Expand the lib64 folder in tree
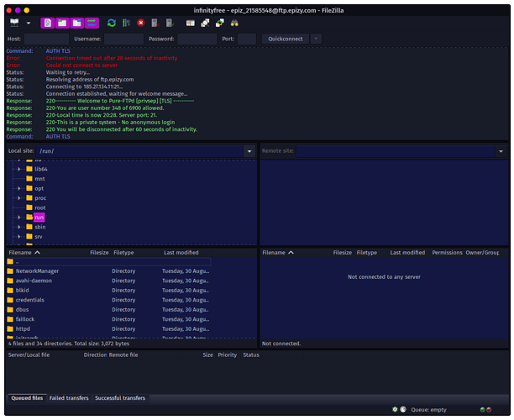This screenshot has width=514, height=420. pyautogui.click(x=19, y=169)
